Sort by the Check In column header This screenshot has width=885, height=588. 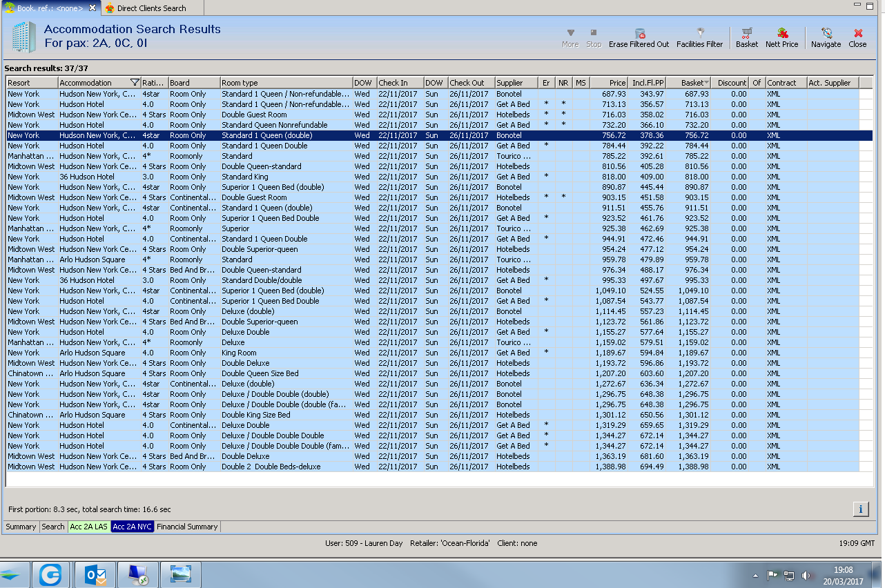pos(400,83)
